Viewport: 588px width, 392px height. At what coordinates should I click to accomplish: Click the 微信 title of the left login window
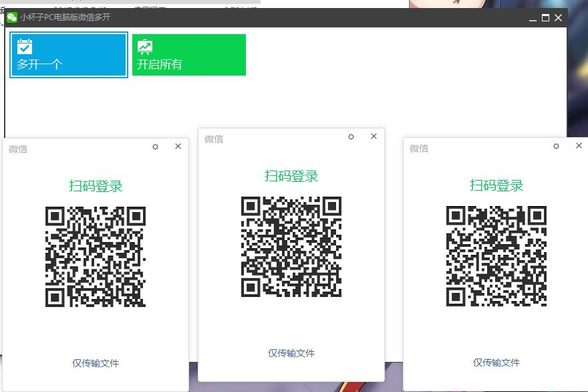(x=18, y=149)
